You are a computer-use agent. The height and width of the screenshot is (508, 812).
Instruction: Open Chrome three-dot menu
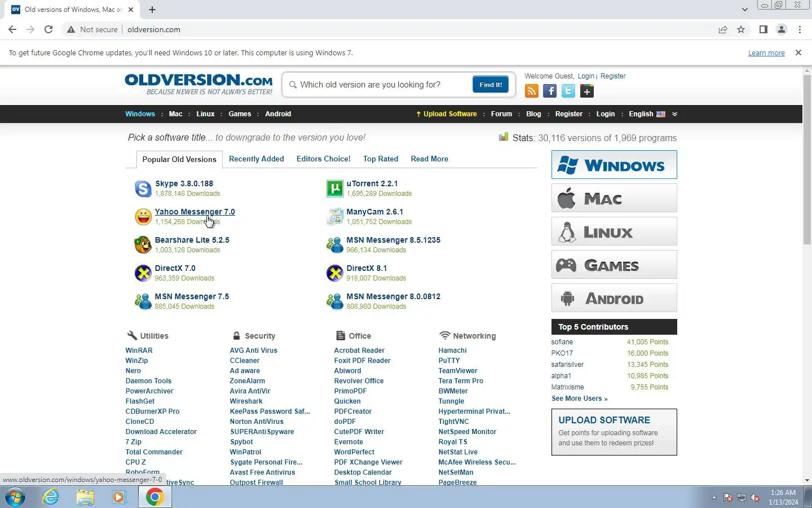pyautogui.click(x=800, y=29)
